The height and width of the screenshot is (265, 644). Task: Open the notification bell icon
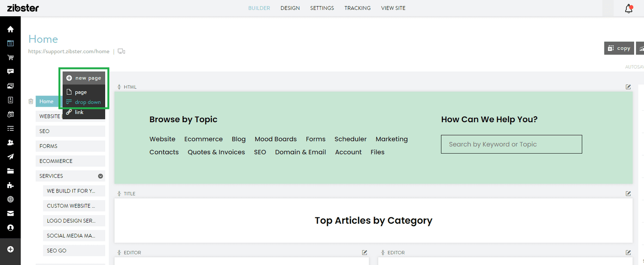(x=629, y=8)
